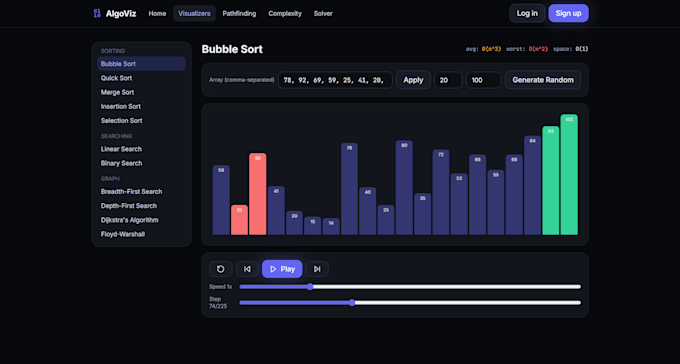Viewport: 680px width, 364px height.
Task: Click the dark bar labeled 35
Action: coord(422,214)
